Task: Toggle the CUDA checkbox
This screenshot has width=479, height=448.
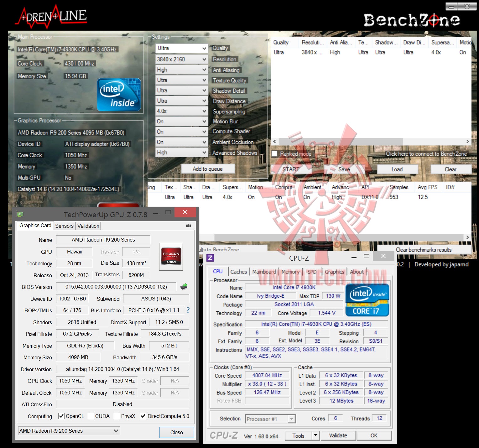Action: tap(91, 416)
